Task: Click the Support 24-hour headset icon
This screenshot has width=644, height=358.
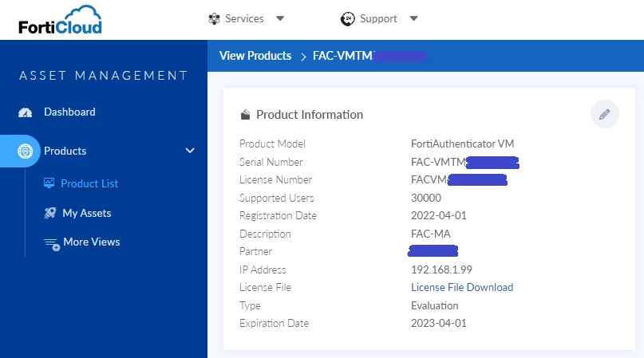Action: point(347,19)
